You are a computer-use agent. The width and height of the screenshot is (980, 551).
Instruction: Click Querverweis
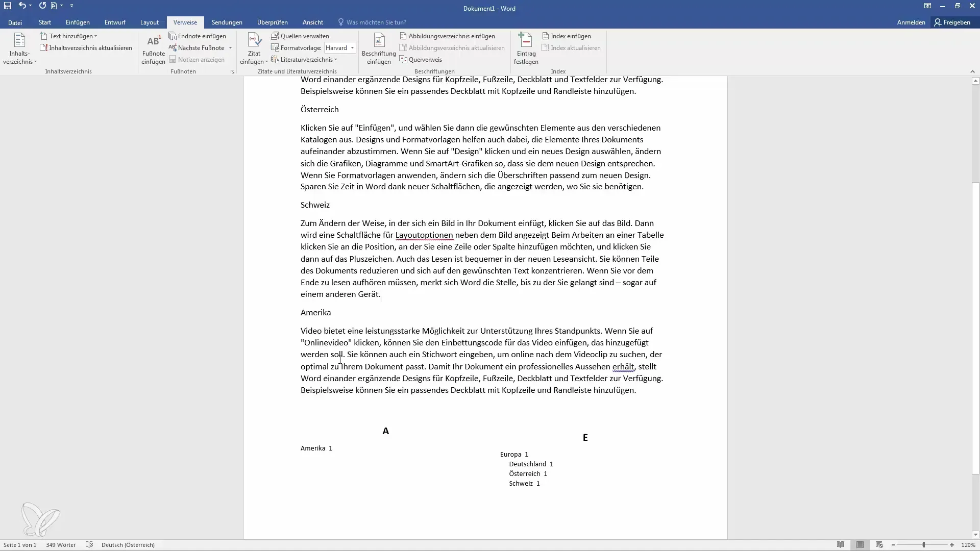click(x=421, y=60)
